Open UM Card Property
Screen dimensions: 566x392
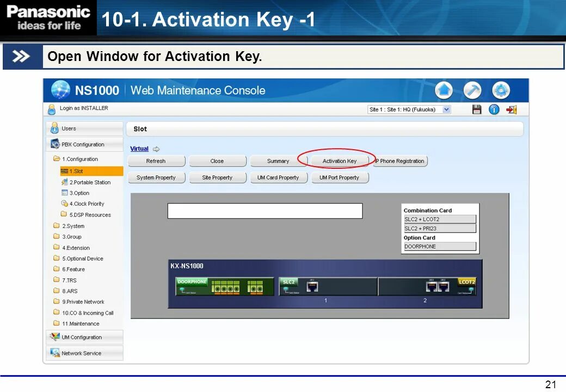[278, 177]
